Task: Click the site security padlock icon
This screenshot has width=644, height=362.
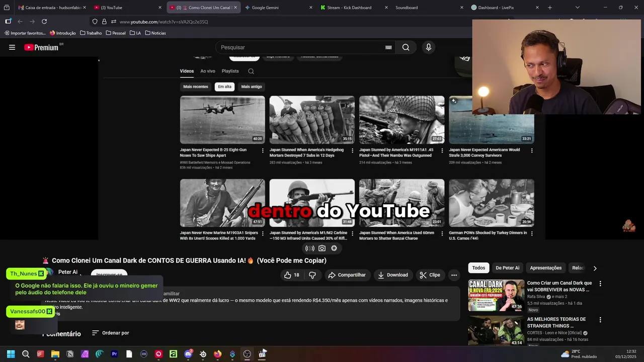Action: [104, 22]
